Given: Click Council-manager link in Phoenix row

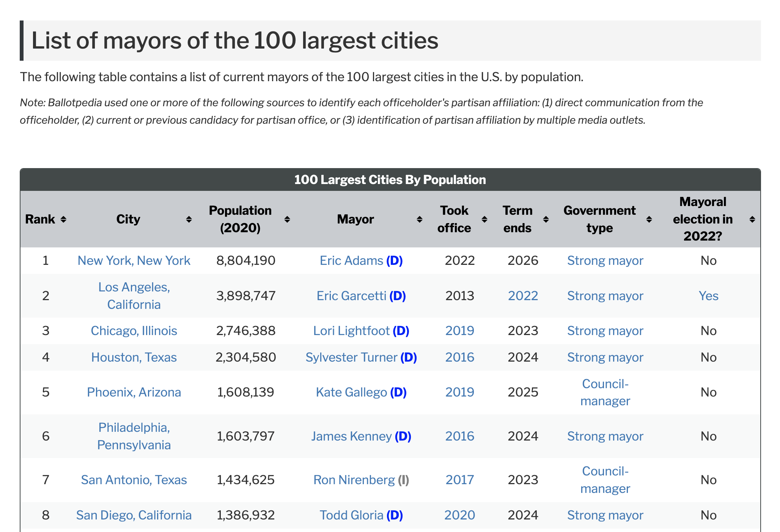Looking at the screenshot, I should pos(605,392).
